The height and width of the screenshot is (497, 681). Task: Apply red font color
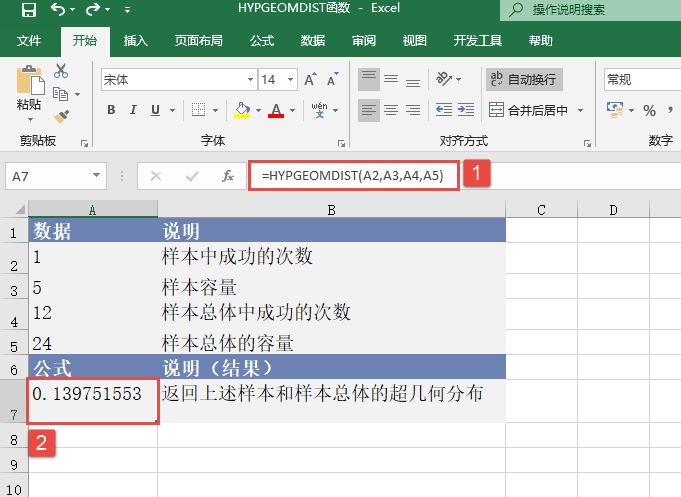276,110
